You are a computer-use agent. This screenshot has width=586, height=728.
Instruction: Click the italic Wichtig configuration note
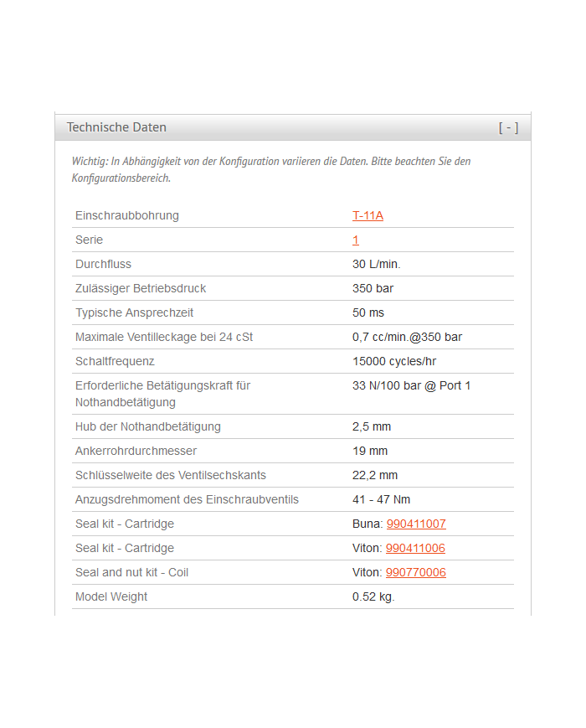tap(271, 169)
